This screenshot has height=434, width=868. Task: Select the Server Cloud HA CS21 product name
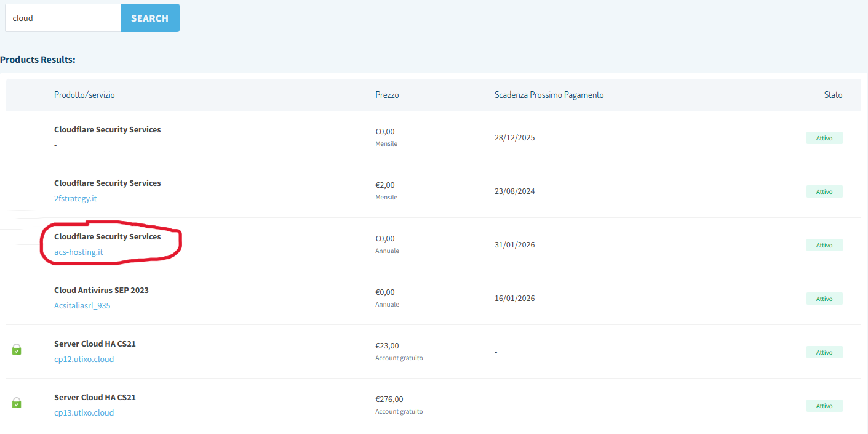[95, 344]
